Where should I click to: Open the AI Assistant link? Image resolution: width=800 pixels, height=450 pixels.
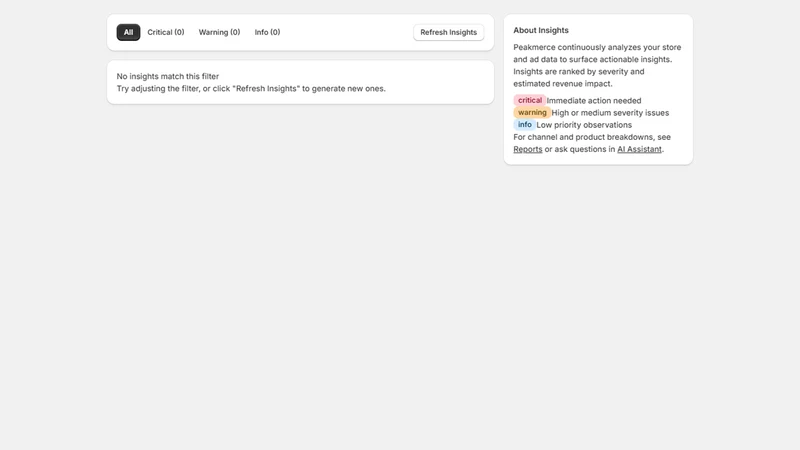coord(639,149)
